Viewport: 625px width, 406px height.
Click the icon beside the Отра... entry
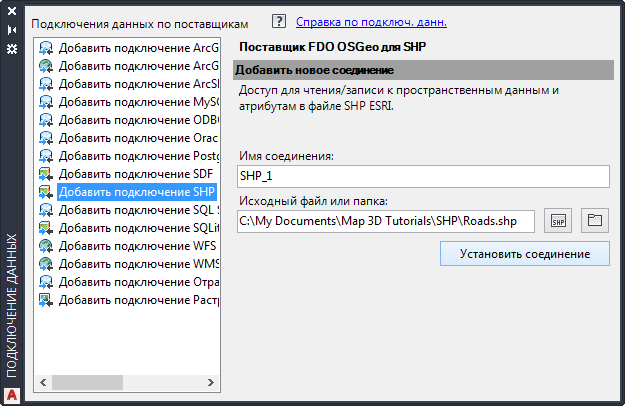pos(46,282)
